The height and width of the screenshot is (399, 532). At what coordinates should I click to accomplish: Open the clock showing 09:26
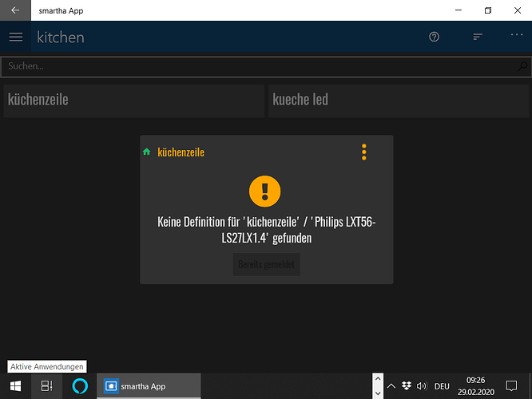coord(475,385)
